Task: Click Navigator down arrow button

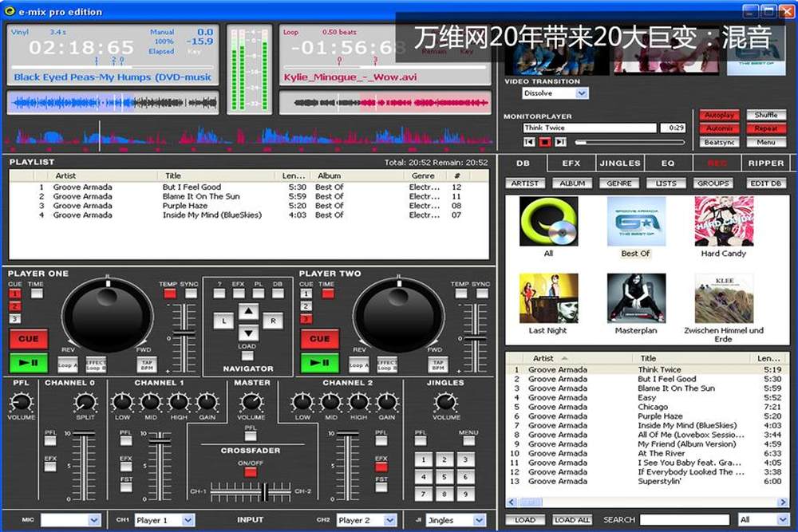Action: 249,332
